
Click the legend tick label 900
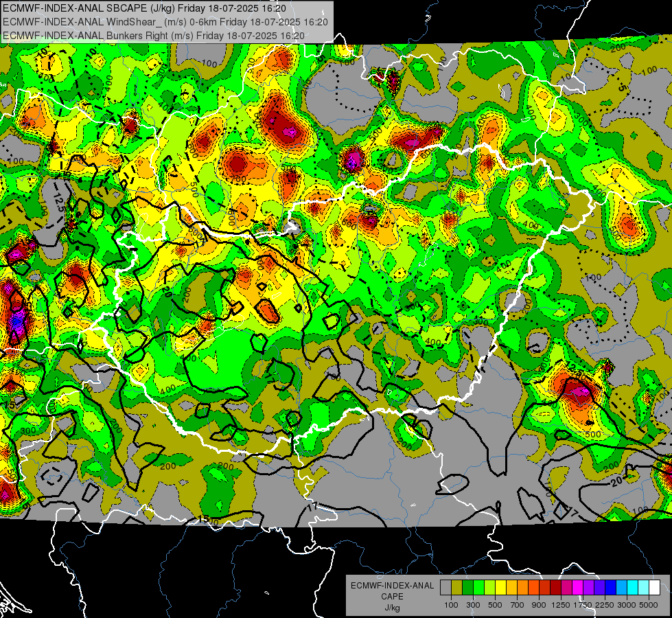coord(539,605)
